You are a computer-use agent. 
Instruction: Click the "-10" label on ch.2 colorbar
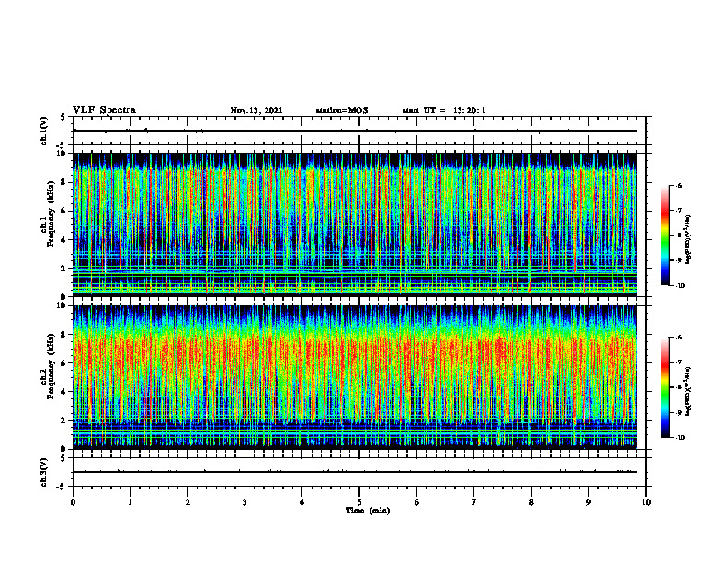(679, 438)
